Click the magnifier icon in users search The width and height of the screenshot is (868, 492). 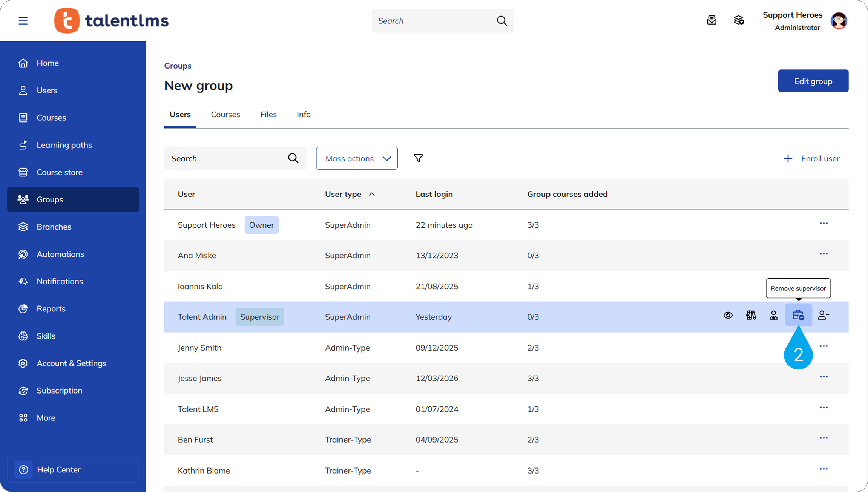point(293,158)
